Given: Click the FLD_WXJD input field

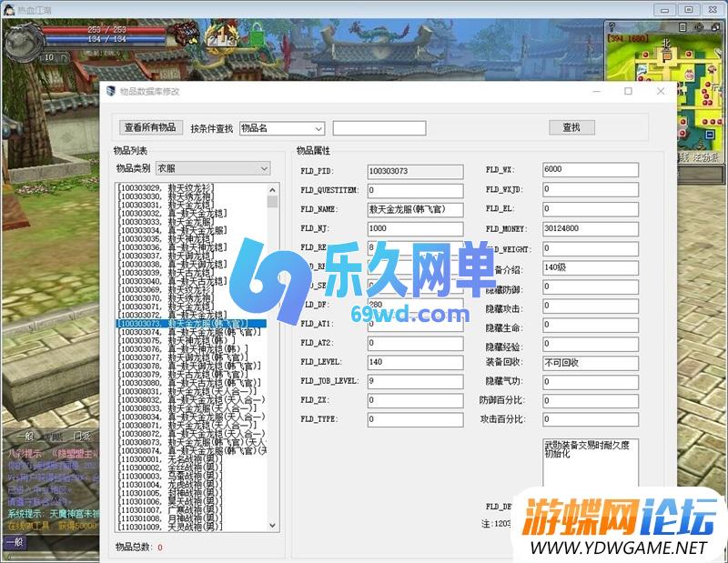Looking at the screenshot, I should tap(590, 189).
